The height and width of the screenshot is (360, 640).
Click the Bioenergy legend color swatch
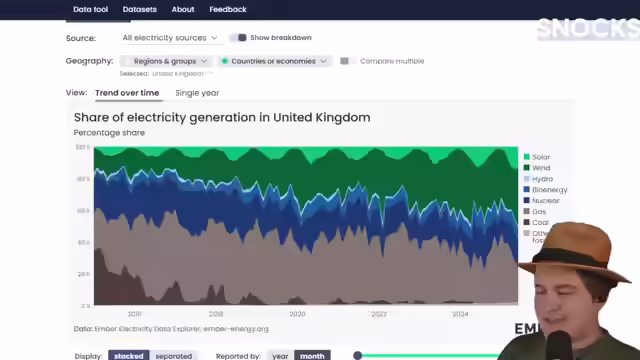(527, 189)
